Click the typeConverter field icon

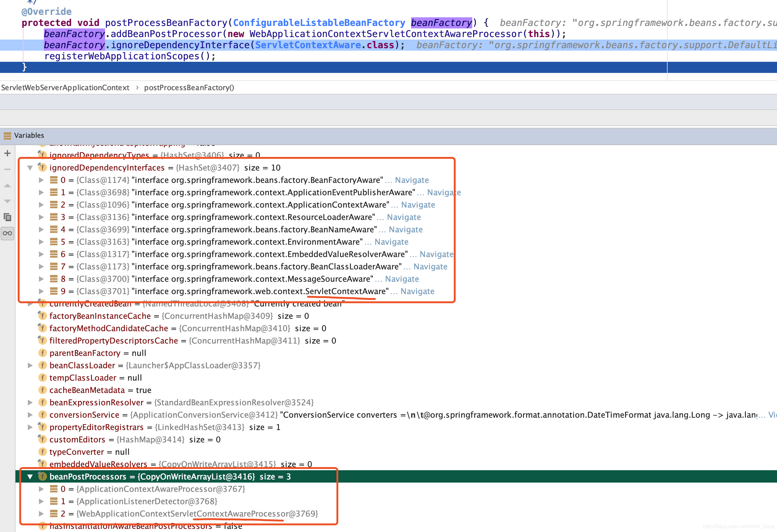(x=42, y=452)
